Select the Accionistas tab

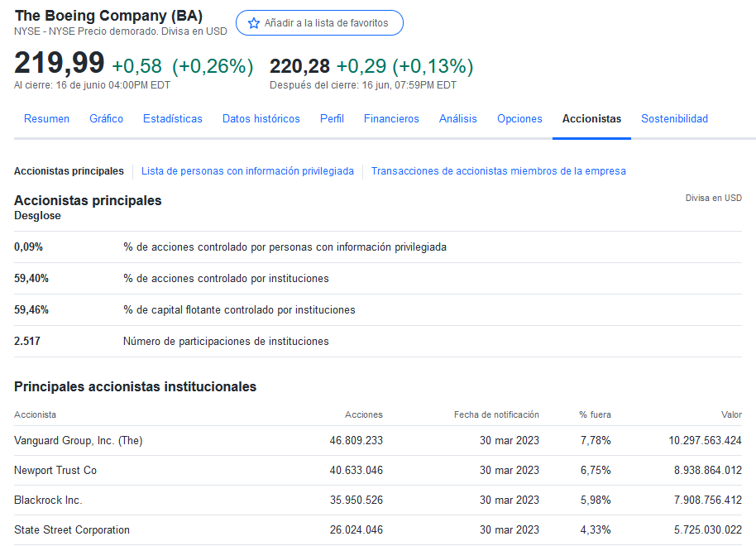591,118
